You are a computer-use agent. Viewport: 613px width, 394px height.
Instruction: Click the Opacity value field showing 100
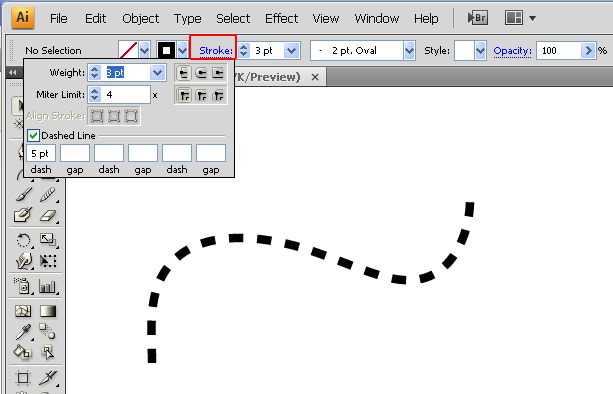point(559,50)
